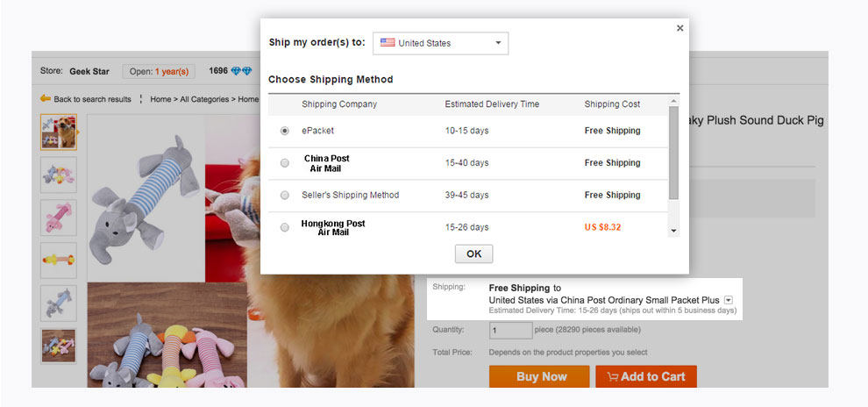The height and width of the screenshot is (407, 868).
Task: View the pink pig toy thumbnail
Action: coord(59,218)
